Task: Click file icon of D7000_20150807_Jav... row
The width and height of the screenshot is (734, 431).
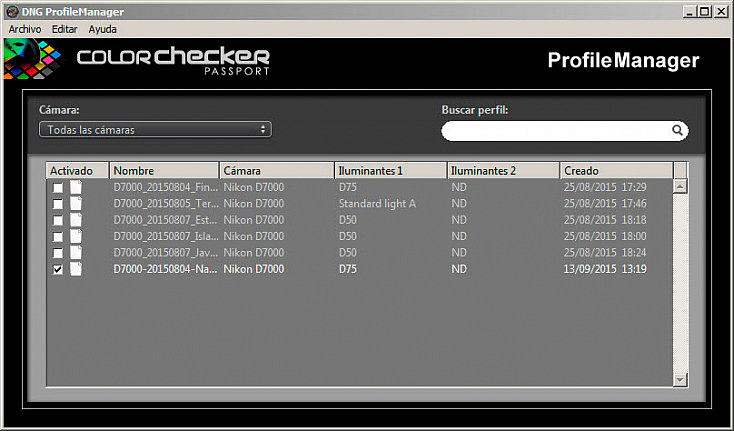Action: (76, 253)
